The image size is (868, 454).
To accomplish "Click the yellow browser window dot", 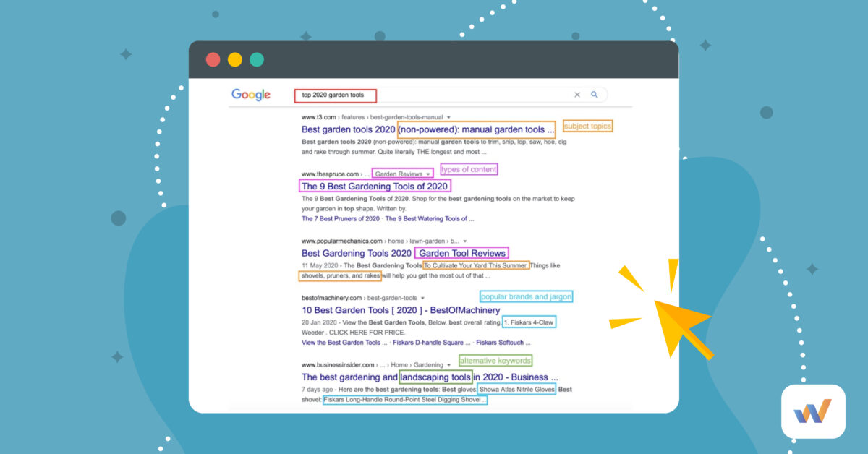I will (x=234, y=60).
